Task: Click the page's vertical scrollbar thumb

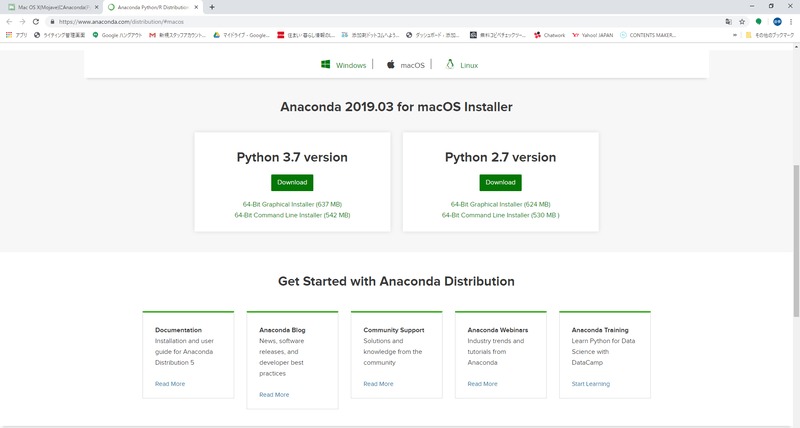Action: 796,241
